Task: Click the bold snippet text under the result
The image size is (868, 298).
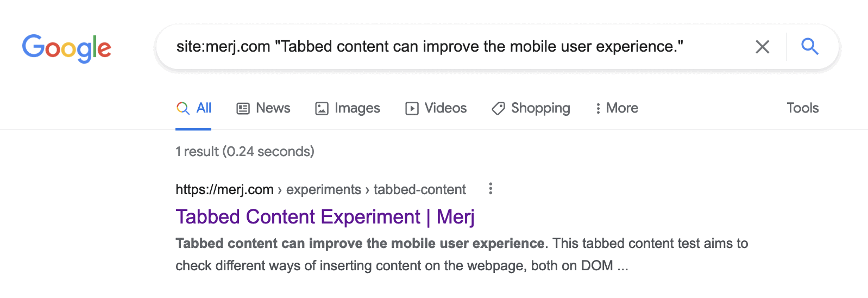Action: [x=360, y=244]
